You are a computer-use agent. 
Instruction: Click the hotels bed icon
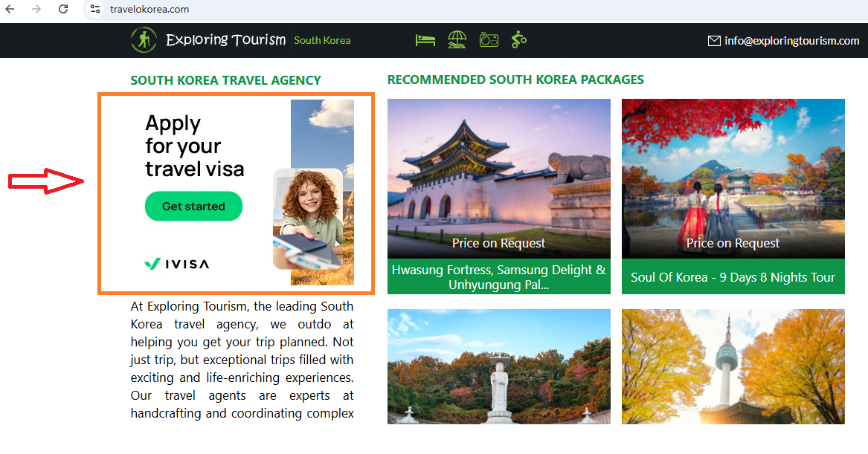pyautogui.click(x=425, y=40)
